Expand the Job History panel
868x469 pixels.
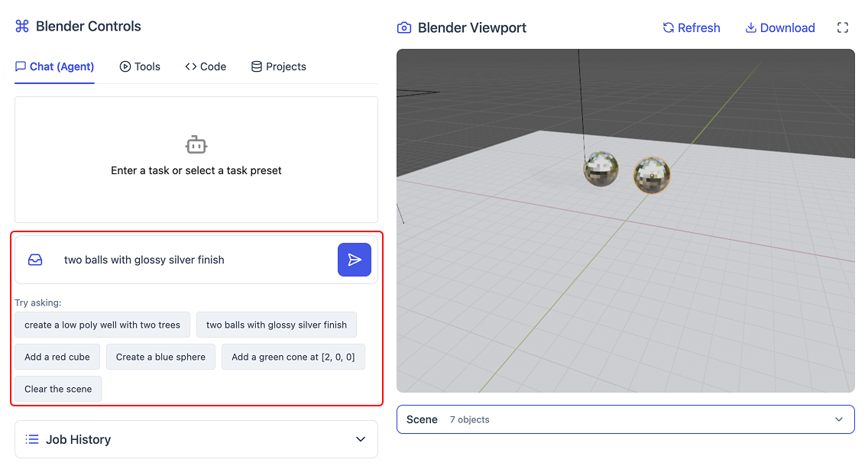(196, 439)
